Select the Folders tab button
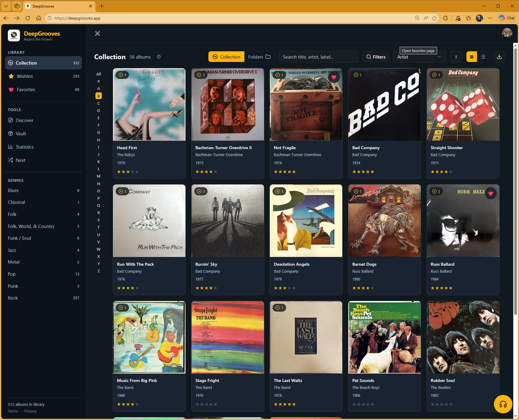 pos(259,57)
